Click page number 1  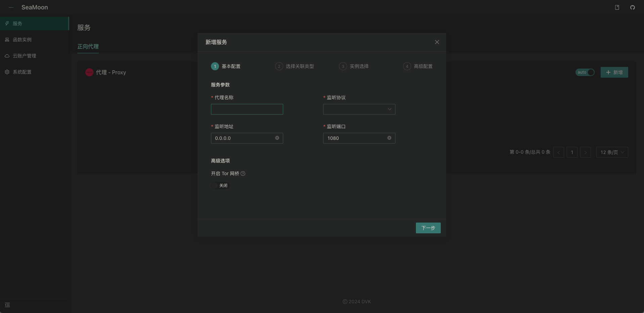tap(572, 152)
